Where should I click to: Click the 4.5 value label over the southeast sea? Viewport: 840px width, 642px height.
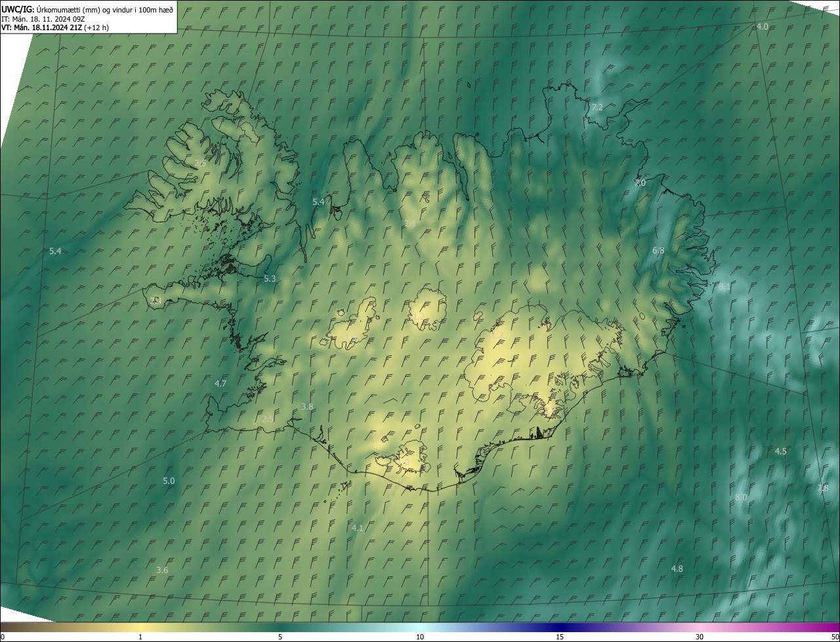click(x=781, y=452)
